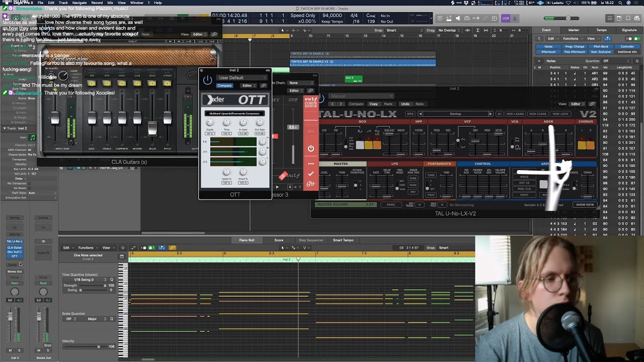Open the Note Pads icon
Screen dimensions: 644x362
pos(619,19)
